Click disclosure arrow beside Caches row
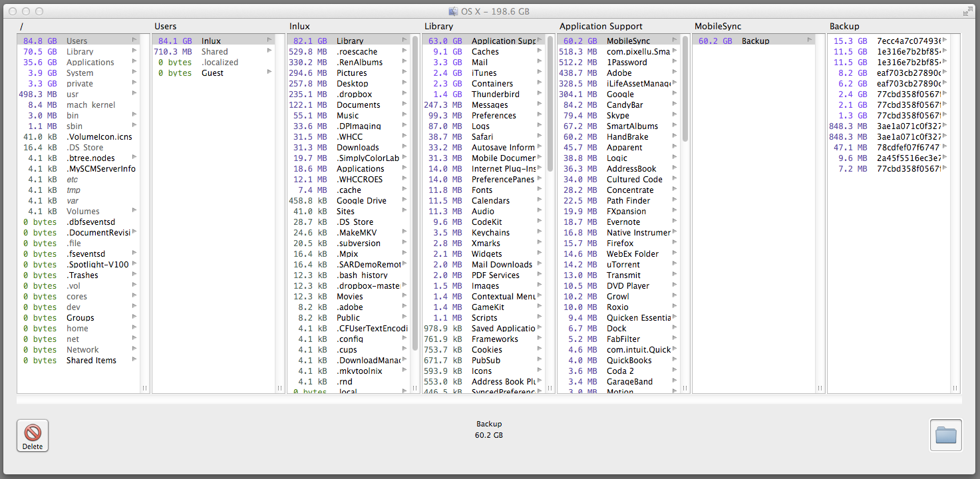 (540, 51)
